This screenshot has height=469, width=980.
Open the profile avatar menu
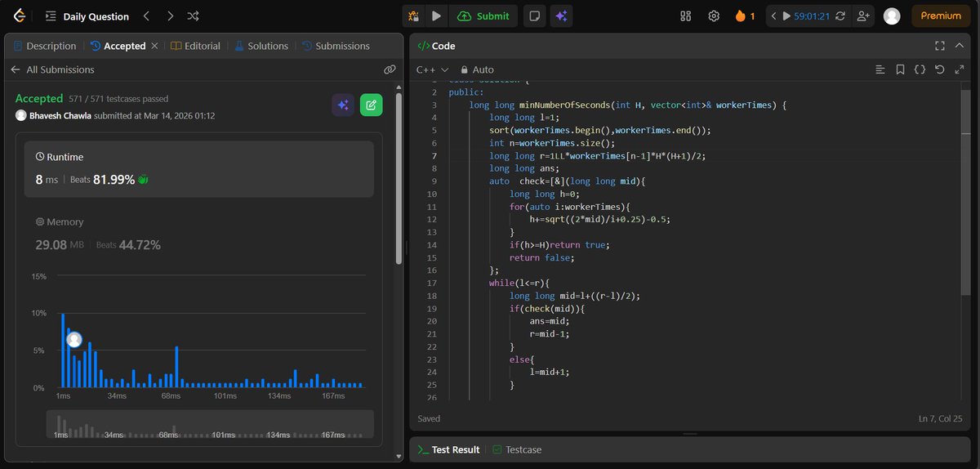[x=892, y=16]
